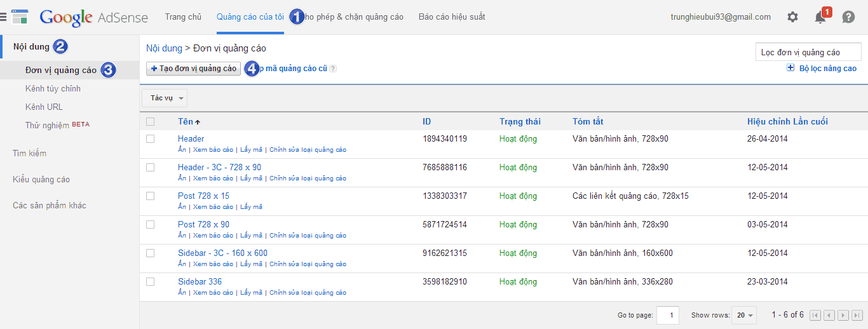Click Chỉnh sửa loại quảng cáo under Post 728 x 90
The image size is (868, 329).
click(308, 236)
